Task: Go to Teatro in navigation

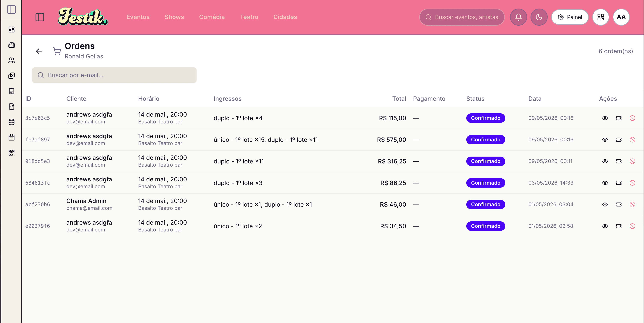Action: click(x=249, y=17)
